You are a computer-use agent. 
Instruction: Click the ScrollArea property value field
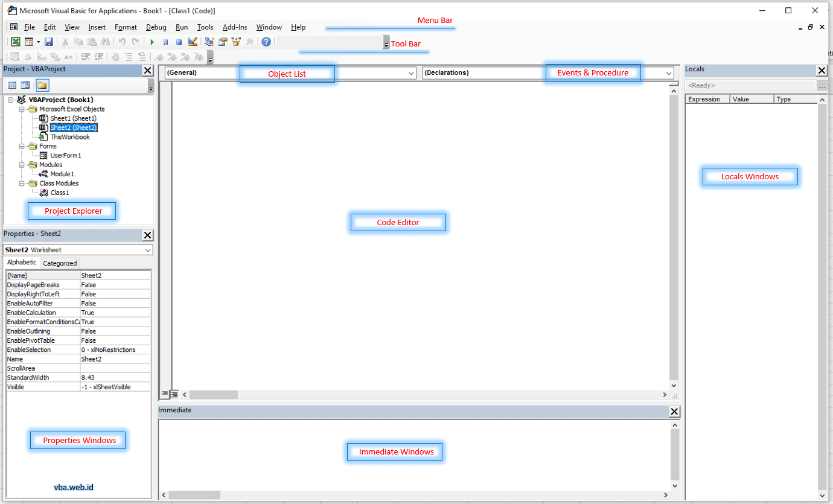[115, 368]
